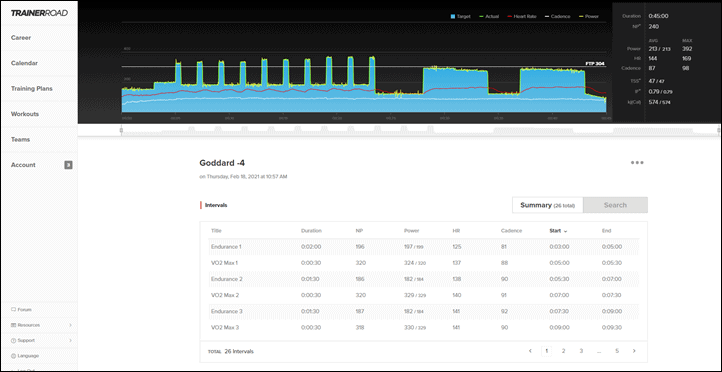Screen dimensions: 722x372
Task: Toggle the Target legend entry
Action: (x=460, y=16)
